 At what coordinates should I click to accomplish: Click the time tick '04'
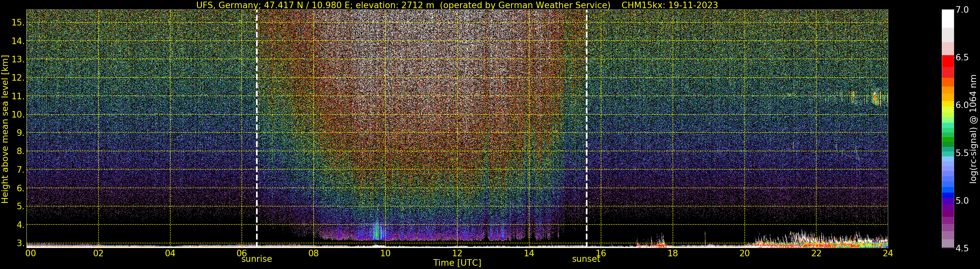click(170, 253)
